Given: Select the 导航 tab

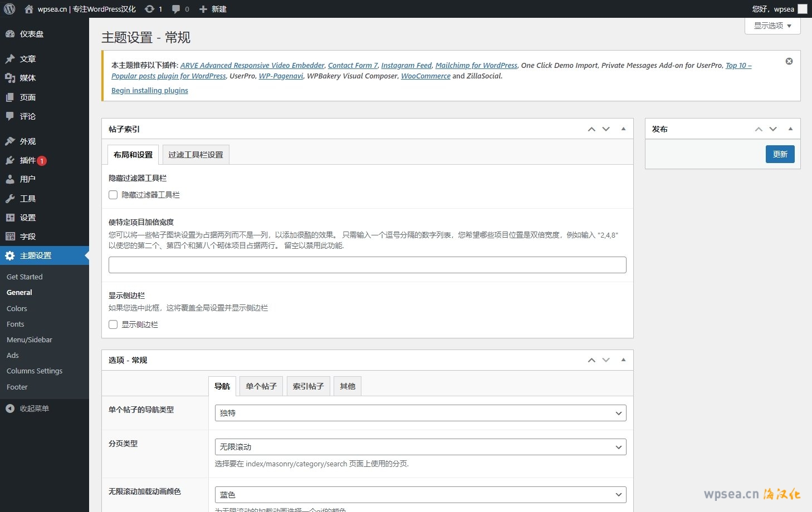Looking at the screenshot, I should 222,386.
